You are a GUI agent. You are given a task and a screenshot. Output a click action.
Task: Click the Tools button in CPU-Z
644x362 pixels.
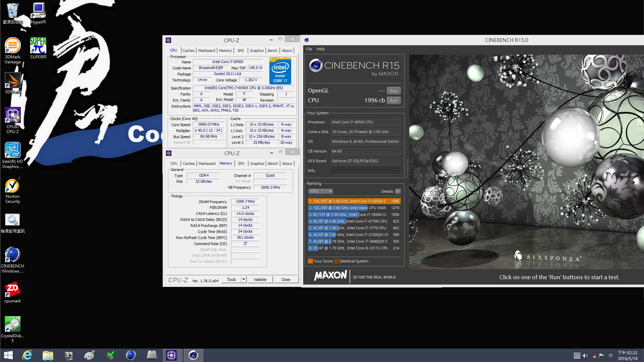coord(231,280)
